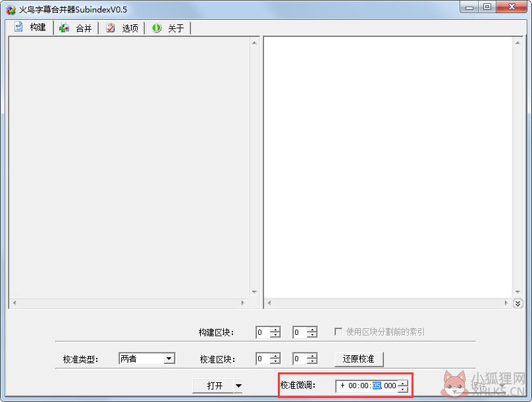Click the left pane scroll right arrow
The image size is (532, 402).
(x=242, y=303)
